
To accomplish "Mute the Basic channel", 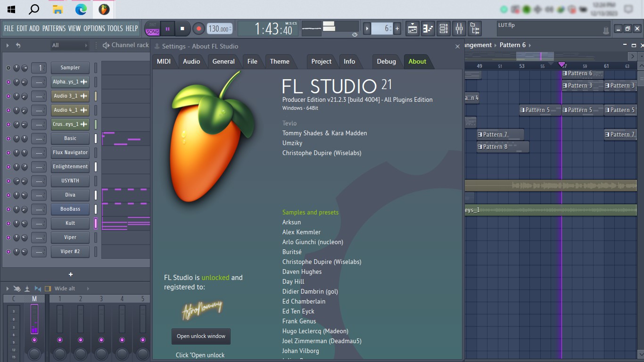I will (x=8, y=139).
